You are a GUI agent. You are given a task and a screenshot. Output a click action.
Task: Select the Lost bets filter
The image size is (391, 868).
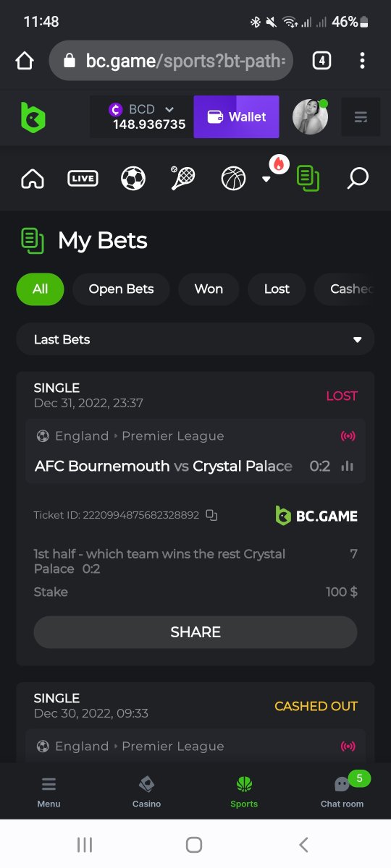pos(277,289)
